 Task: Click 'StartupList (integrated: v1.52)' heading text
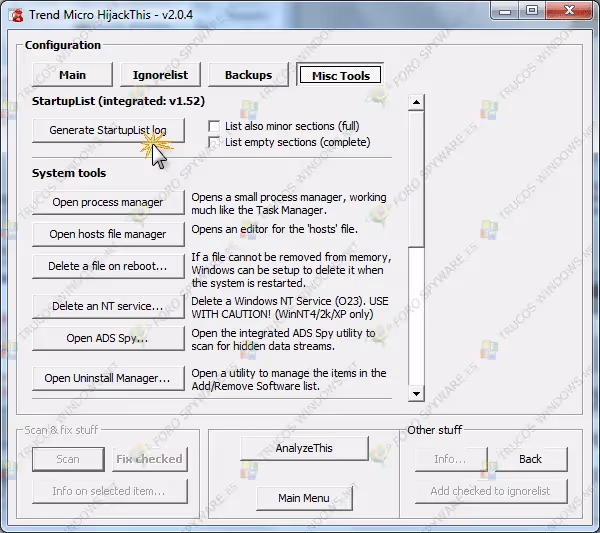click(118, 101)
